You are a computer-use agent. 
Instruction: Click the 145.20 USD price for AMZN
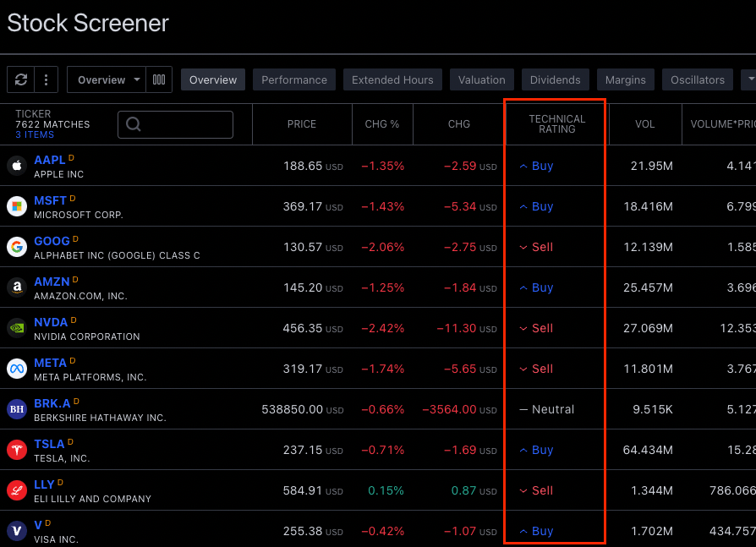(x=313, y=287)
